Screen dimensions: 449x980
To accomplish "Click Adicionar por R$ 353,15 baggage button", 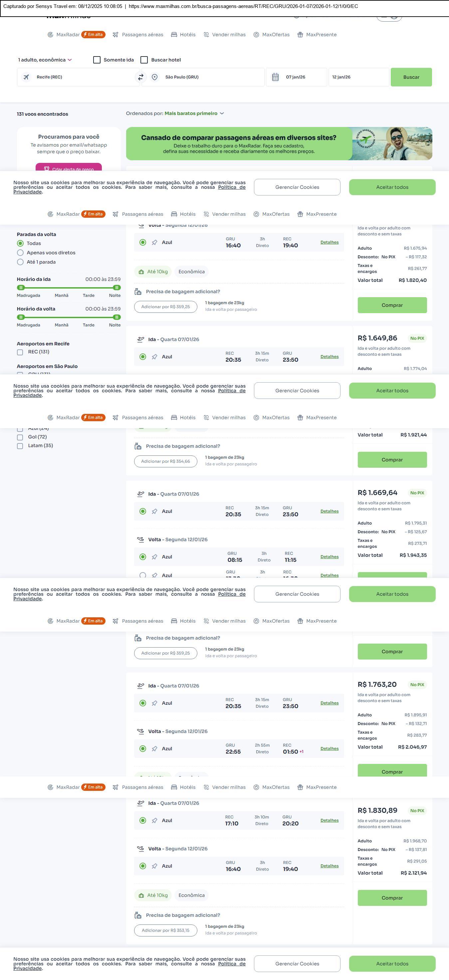I will 166,930.
